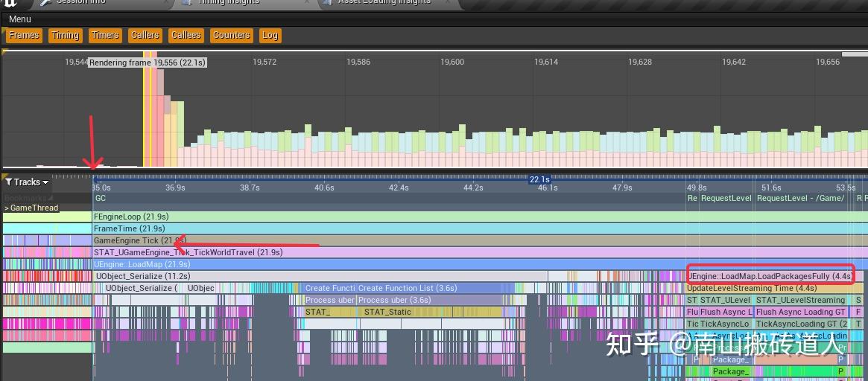The width and height of the screenshot is (868, 381).
Task: Open the Menu dropdown
Action: coord(20,19)
